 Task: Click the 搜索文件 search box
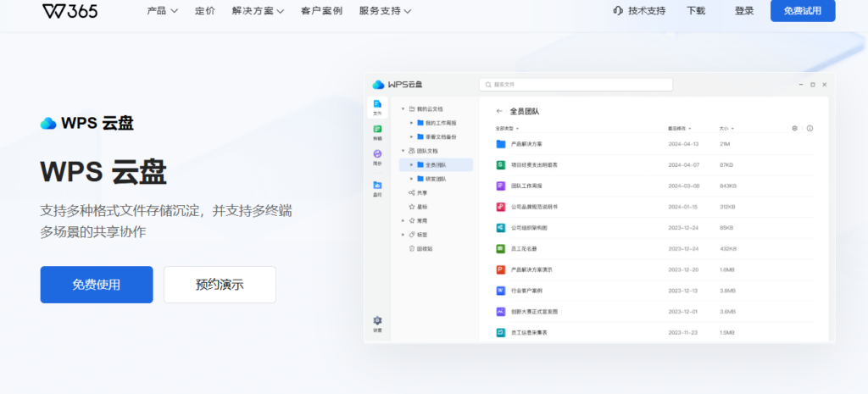click(576, 85)
